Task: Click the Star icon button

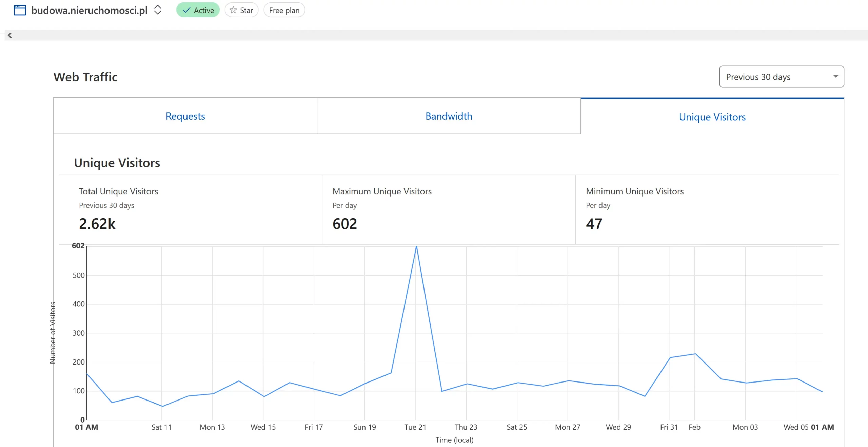Action: [241, 10]
